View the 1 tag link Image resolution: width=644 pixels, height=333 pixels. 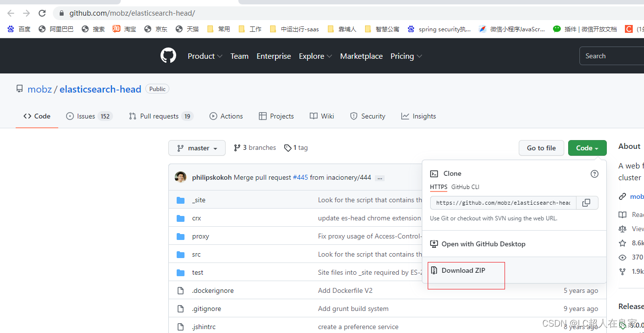click(x=296, y=148)
